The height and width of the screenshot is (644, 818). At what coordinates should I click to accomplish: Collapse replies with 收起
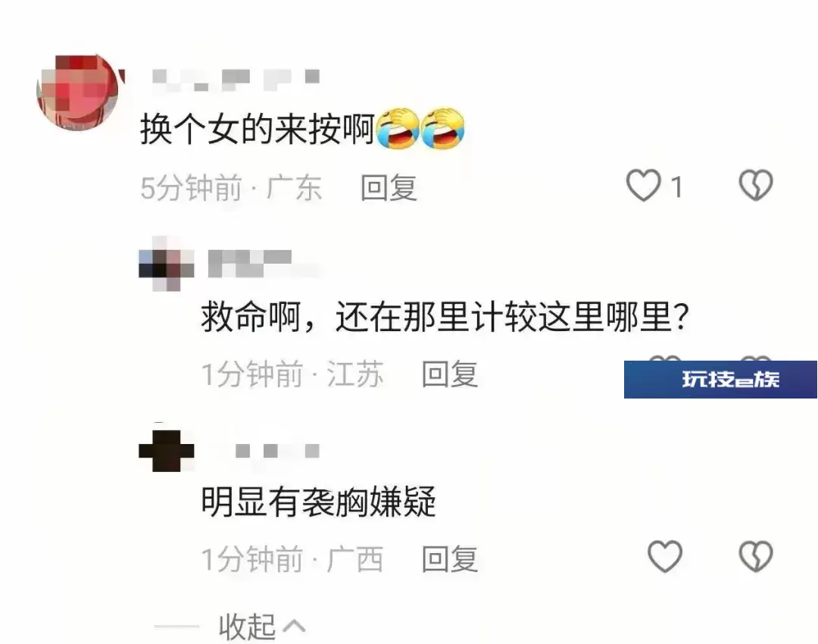(x=247, y=627)
